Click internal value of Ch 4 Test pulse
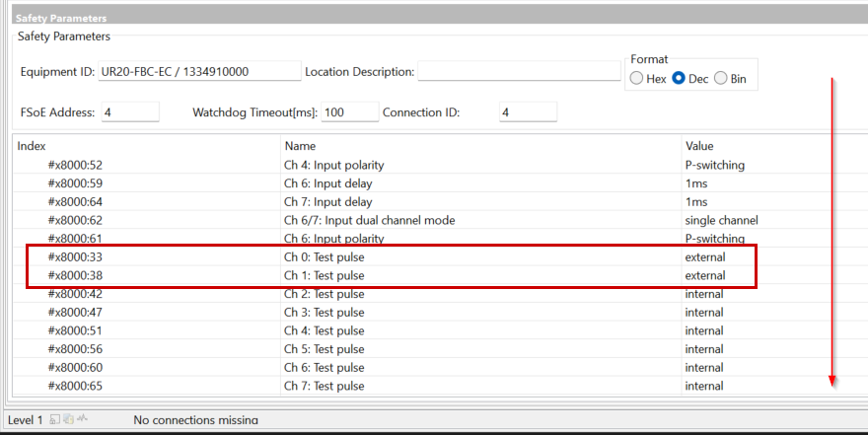Image resolution: width=868 pixels, height=435 pixels. tap(704, 330)
